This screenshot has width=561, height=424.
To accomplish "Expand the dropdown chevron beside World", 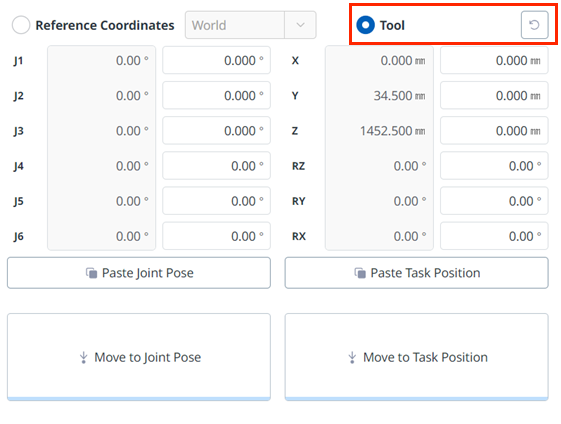I will pyautogui.click(x=301, y=25).
